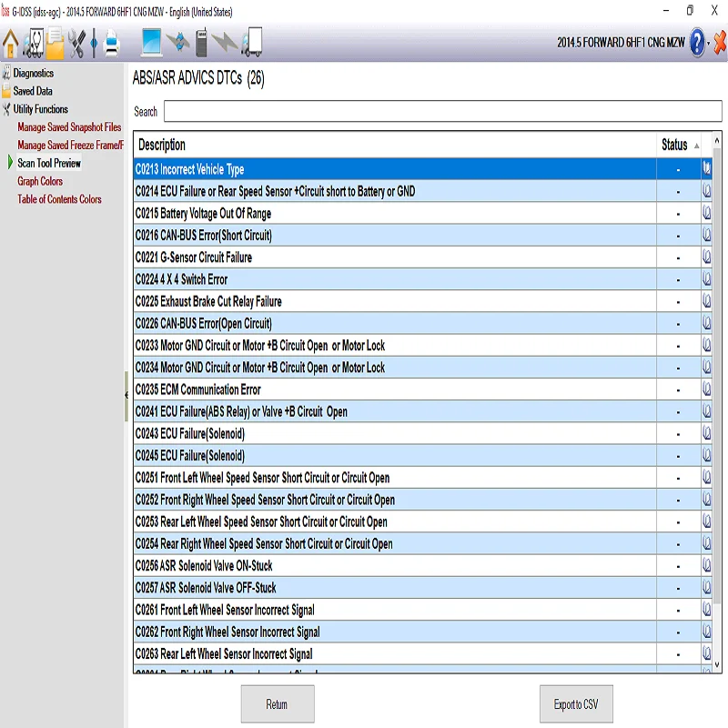Open the info icon for C0224 row
The height and width of the screenshot is (728, 728).
point(706,279)
